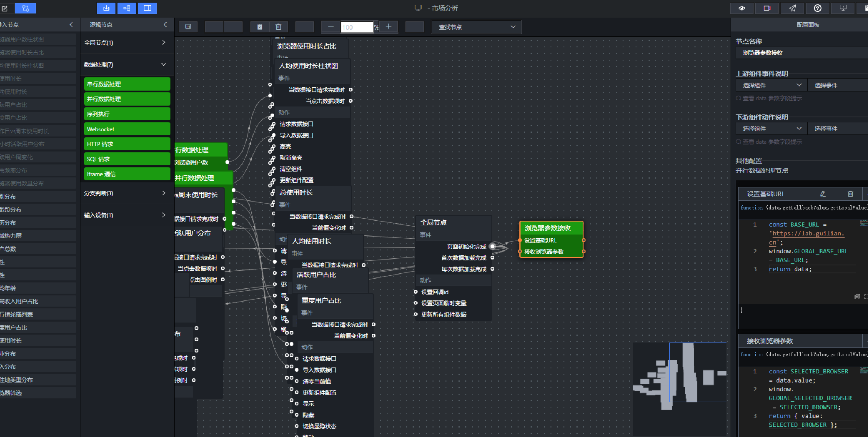Click the 设置回调id action port

pyautogui.click(x=415, y=292)
